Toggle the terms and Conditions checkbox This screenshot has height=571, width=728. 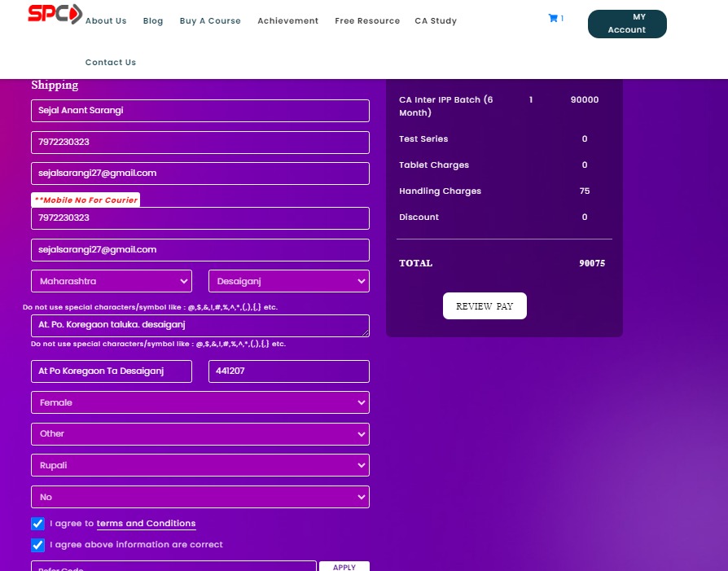(x=37, y=524)
